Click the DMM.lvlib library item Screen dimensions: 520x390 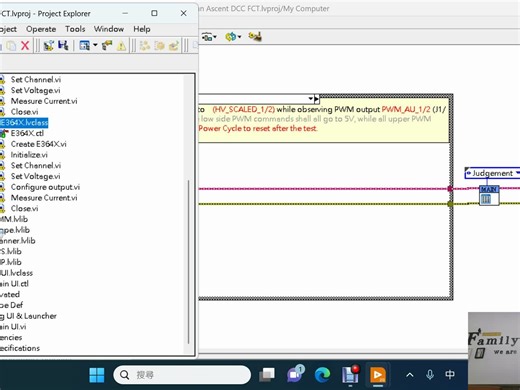[x=14, y=219]
